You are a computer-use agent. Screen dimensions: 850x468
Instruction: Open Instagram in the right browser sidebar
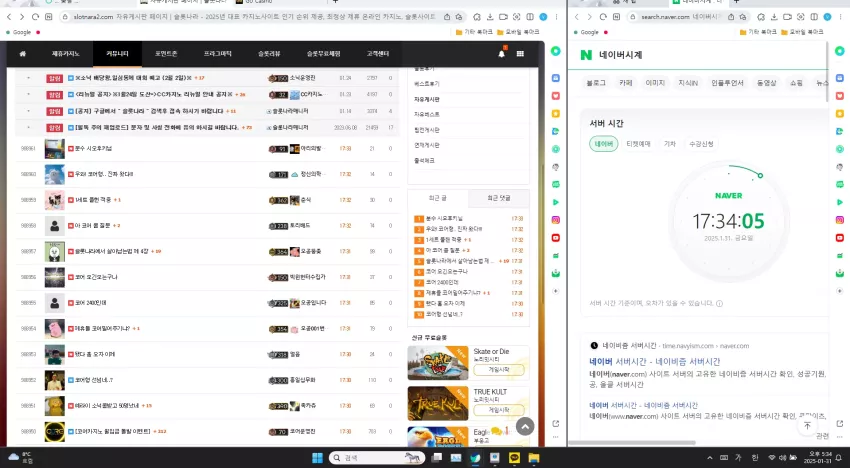click(x=840, y=220)
